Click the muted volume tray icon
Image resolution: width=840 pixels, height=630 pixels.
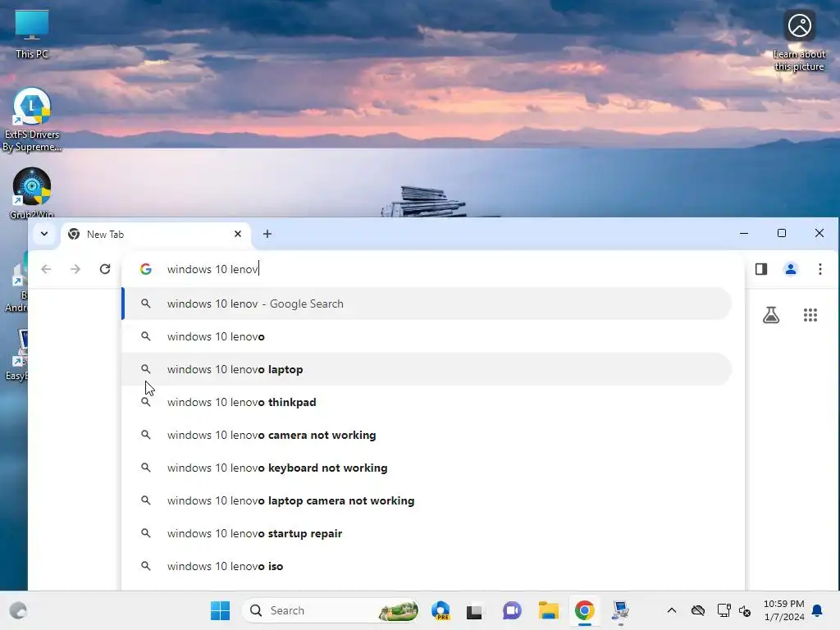[745, 610]
